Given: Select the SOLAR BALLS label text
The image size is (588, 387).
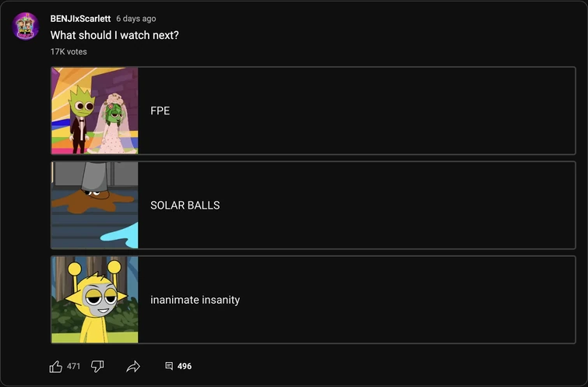Looking at the screenshot, I should click(185, 205).
